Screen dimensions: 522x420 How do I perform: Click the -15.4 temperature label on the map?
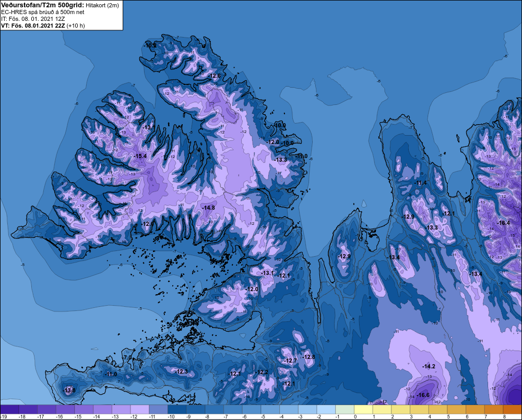point(140,156)
